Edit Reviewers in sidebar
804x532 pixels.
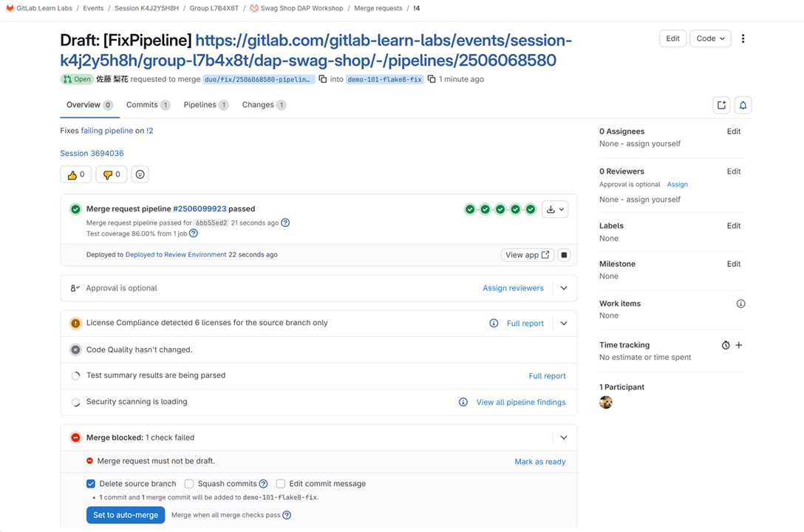(x=734, y=171)
